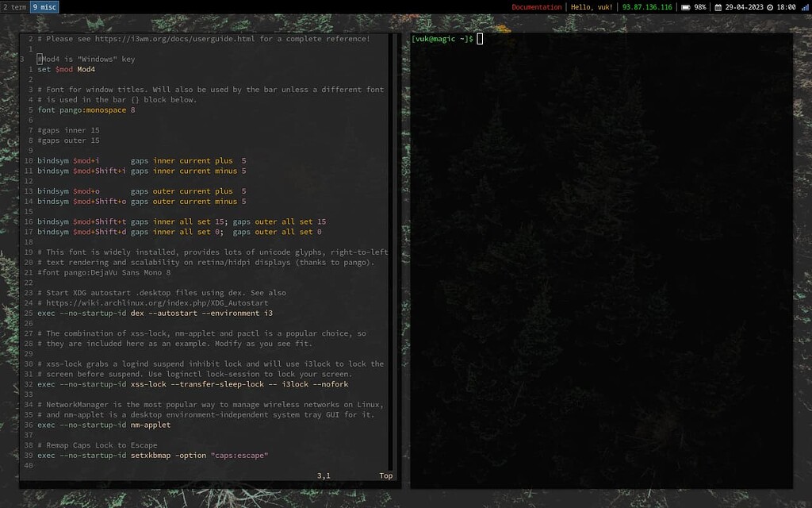Click the IP address 93.87.136.116
The width and height of the screenshot is (812, 508).
point(647,7)
